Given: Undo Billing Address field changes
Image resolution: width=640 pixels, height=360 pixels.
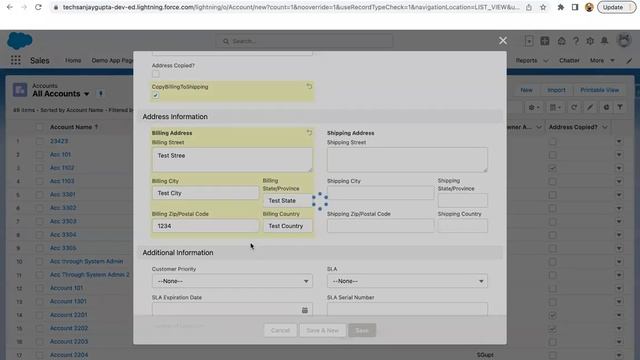Looking at the screenshot, I should 309,133.
